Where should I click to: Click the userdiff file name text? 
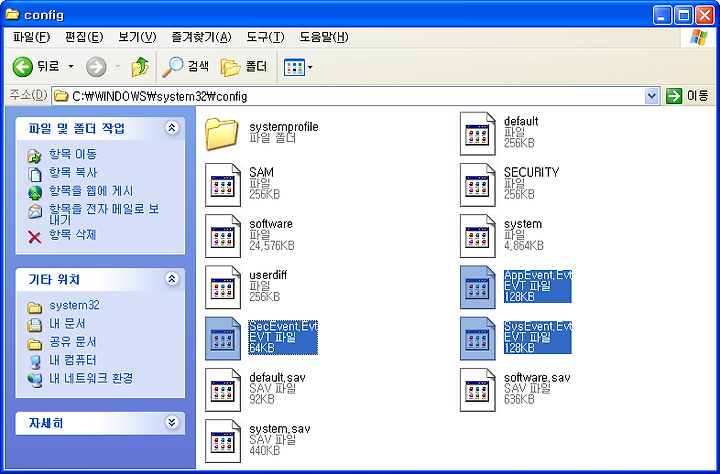pos(268,275)
